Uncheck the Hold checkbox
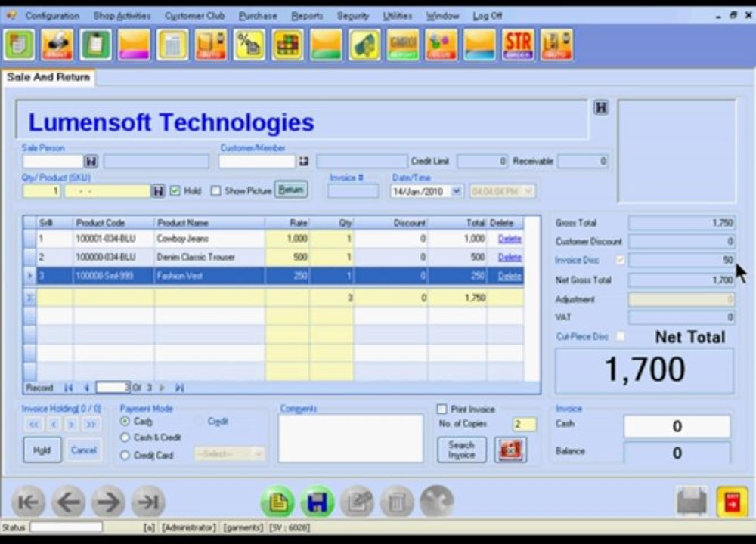 [175, 191]
